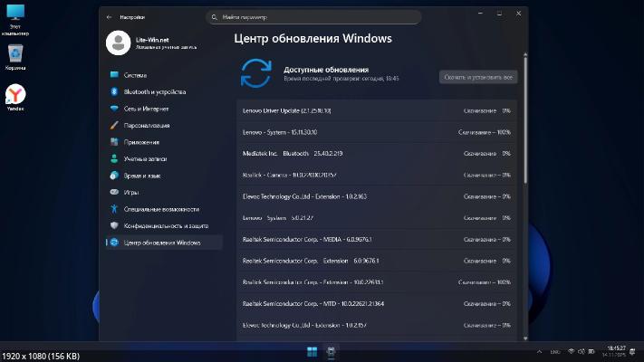Click the back arrow in Settings header

tap(109, 16)
